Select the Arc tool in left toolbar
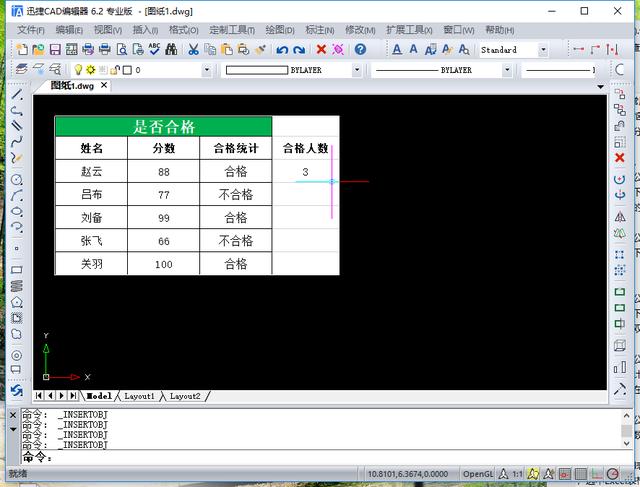 click(x=17, y=196)
